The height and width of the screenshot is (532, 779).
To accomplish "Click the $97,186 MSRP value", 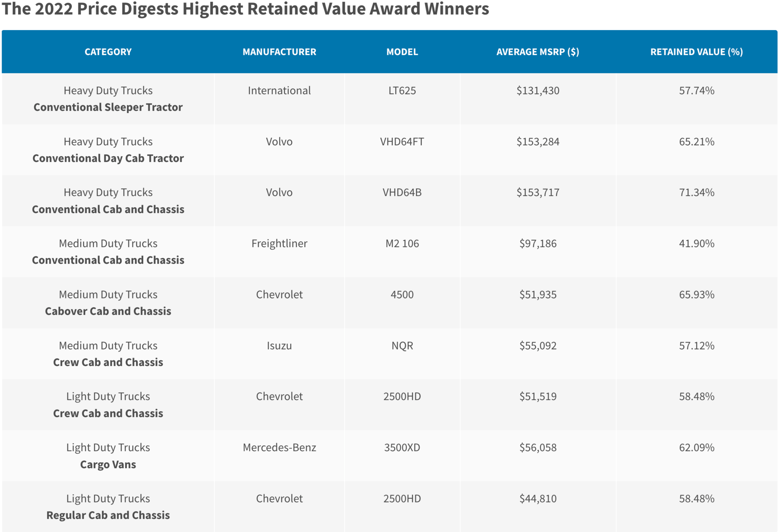I will click(x=538, y=243).
